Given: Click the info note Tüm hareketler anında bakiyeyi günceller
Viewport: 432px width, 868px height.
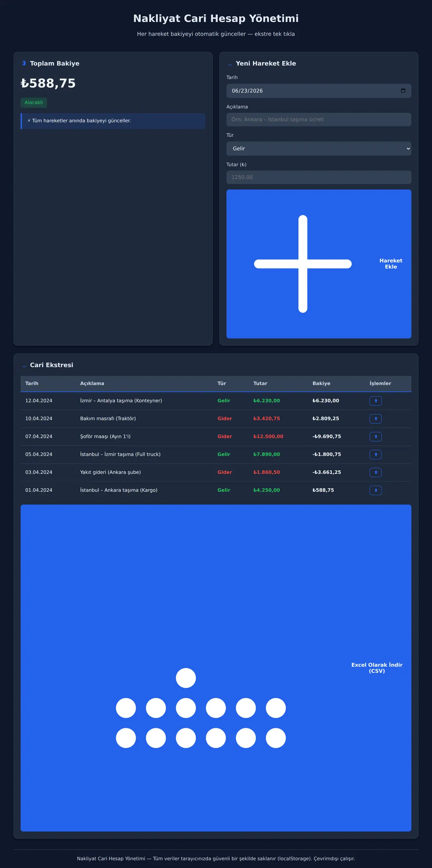Looking at the screenshot, I should pyautogui.click(x=113, y=121).
